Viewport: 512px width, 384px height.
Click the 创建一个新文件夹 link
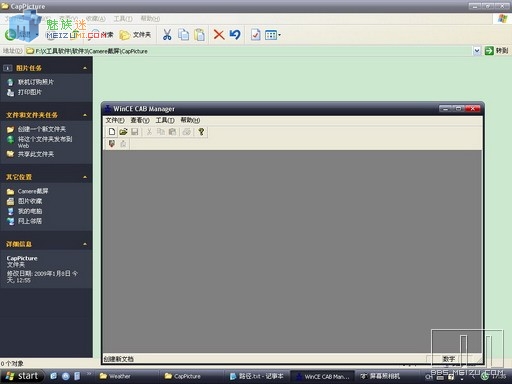pyautogui.click(x=42, y=129)
